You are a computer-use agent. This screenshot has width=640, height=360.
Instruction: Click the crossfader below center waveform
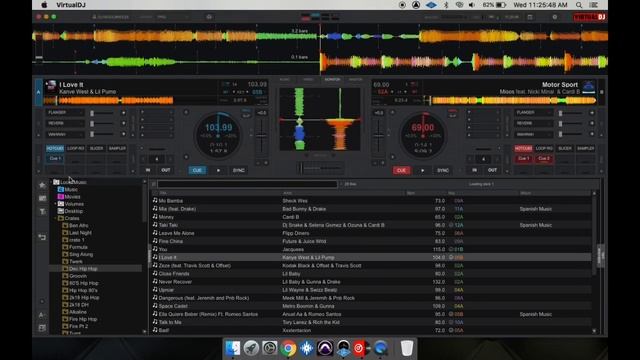(320, 167)
